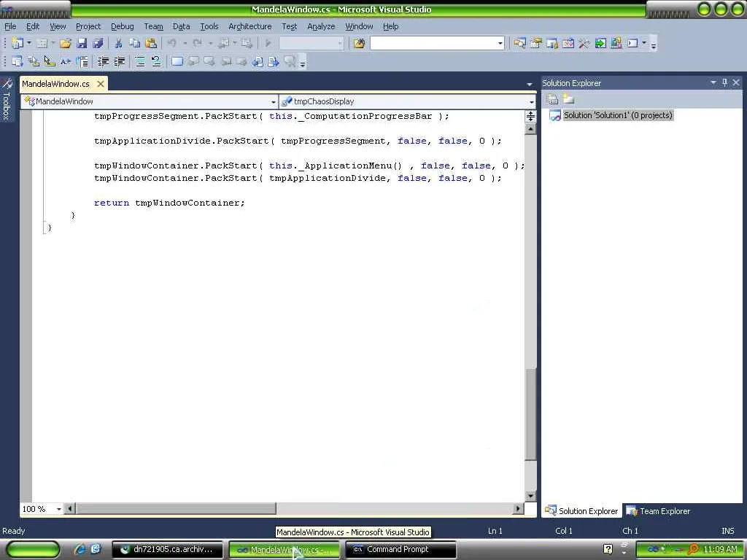Toggle auto hide pin on Solution Explorer
The image size is (747, 560).
pos(724,82)
